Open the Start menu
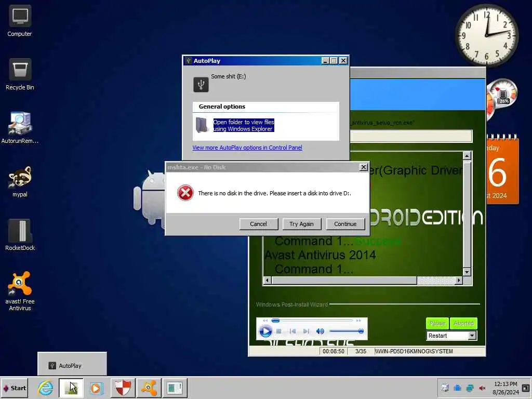532x399 pixels. click(x=14, y=388)
